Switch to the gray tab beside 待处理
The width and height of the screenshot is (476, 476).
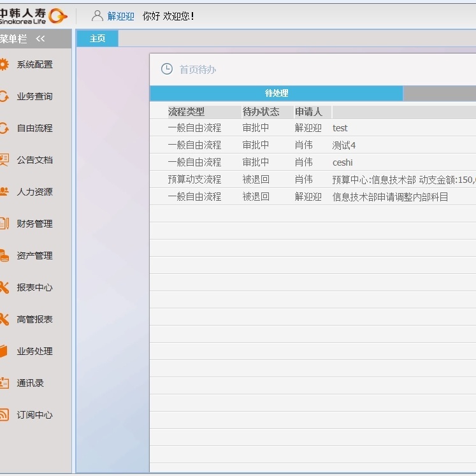point(439,94)
